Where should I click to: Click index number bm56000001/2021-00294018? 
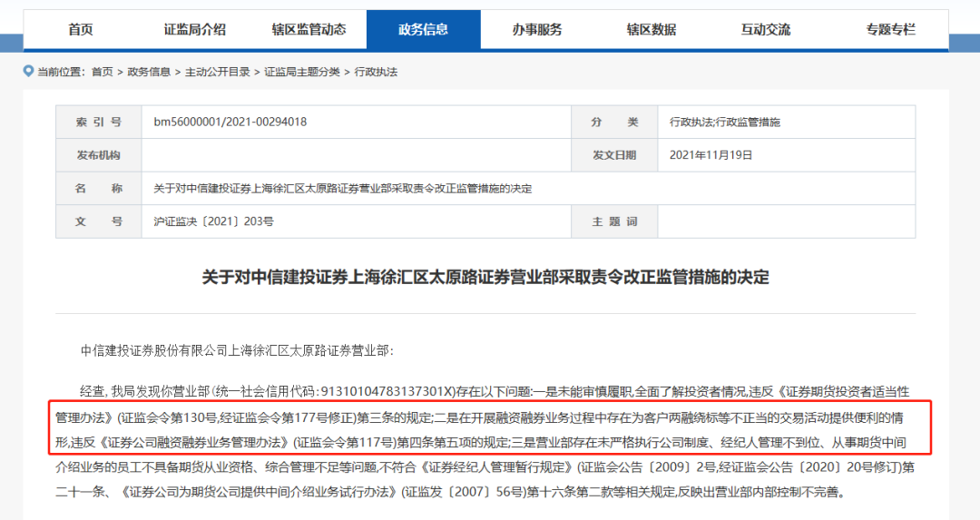coord(230,122)
